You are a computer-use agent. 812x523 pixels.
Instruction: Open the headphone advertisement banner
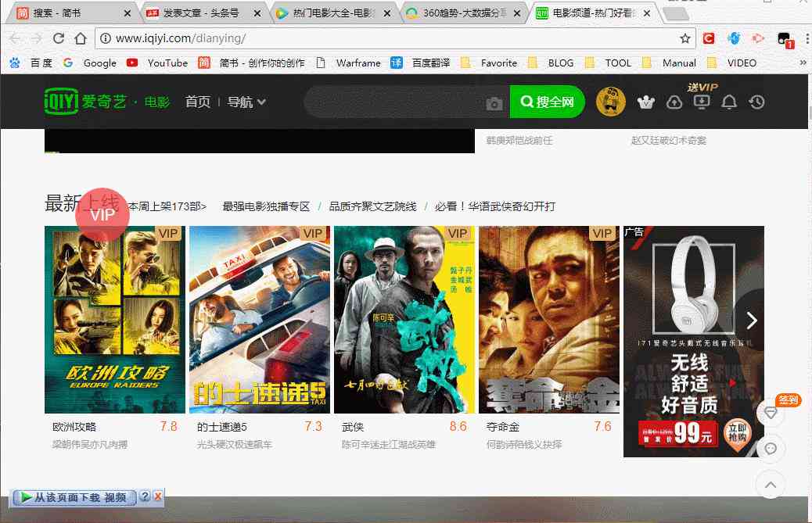click(693, 342)
